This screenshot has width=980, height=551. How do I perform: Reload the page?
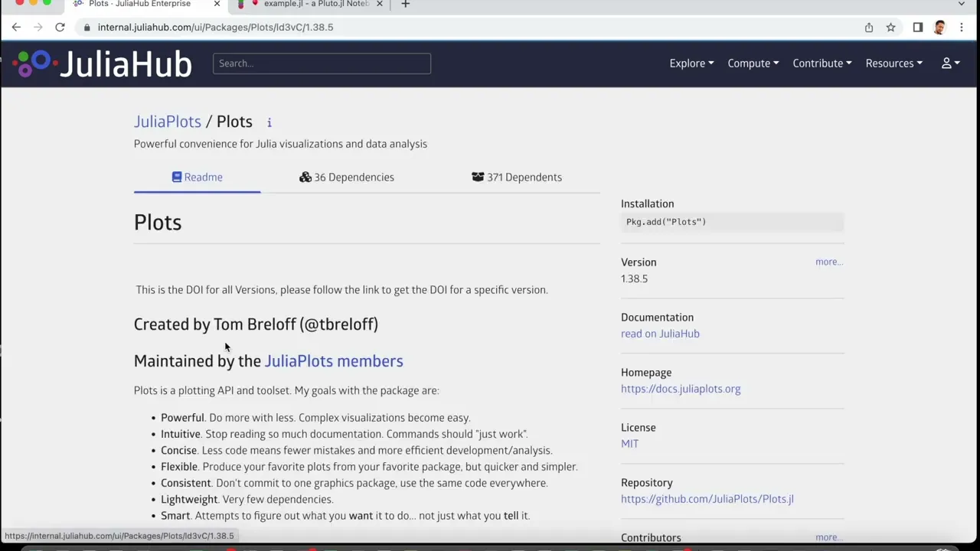60,27
